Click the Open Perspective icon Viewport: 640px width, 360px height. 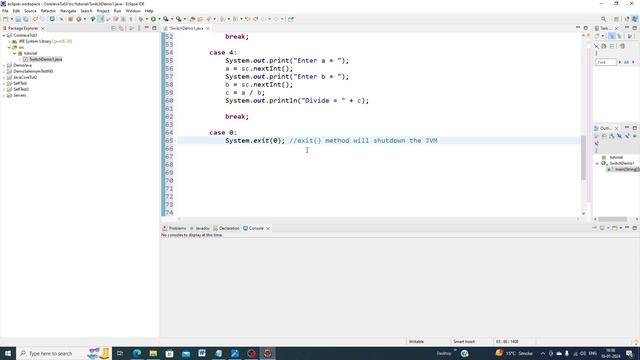(x=616, y=19)
